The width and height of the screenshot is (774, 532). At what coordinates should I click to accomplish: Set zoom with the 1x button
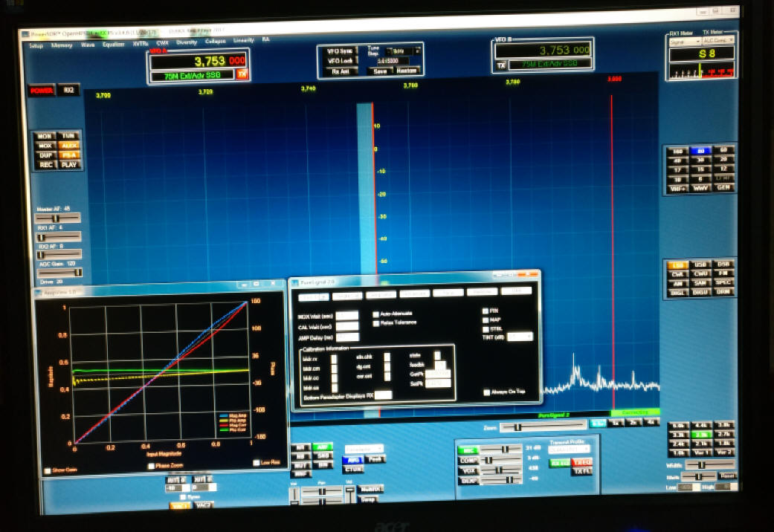coord(616,423)
